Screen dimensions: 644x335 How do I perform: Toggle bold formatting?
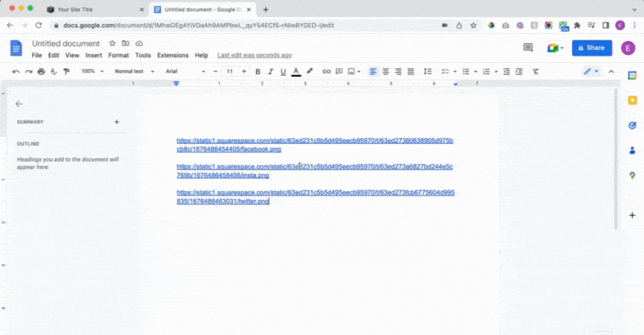258,72
